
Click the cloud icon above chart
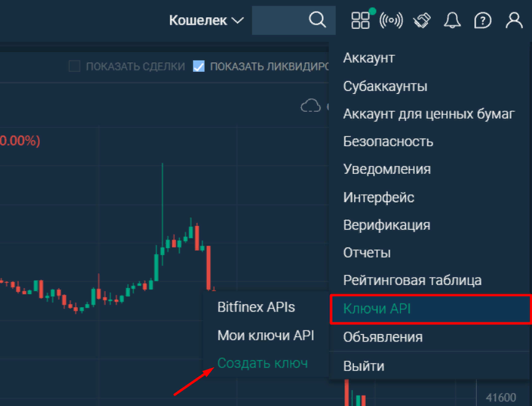[310, 106]
